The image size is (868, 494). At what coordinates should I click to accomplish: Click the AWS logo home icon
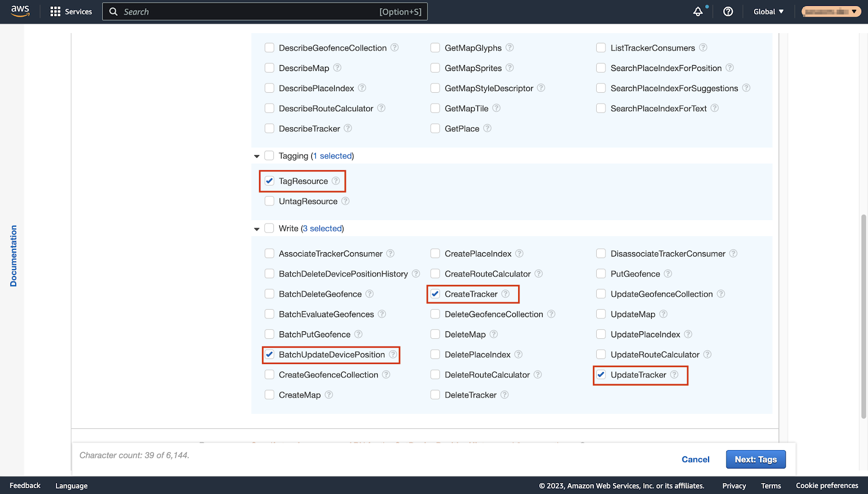pyautogui.click(x=20, y=11)
